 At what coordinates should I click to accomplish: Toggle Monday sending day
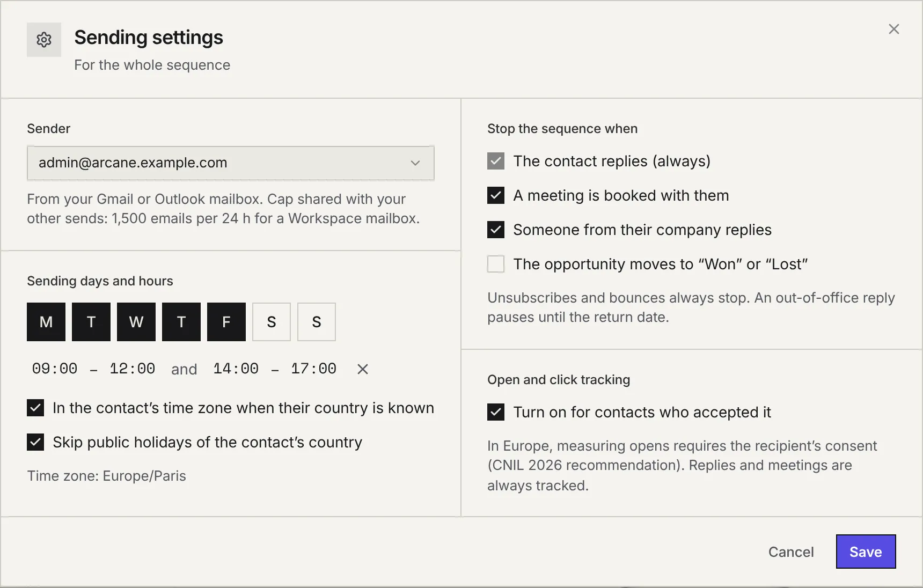(46, 322)
